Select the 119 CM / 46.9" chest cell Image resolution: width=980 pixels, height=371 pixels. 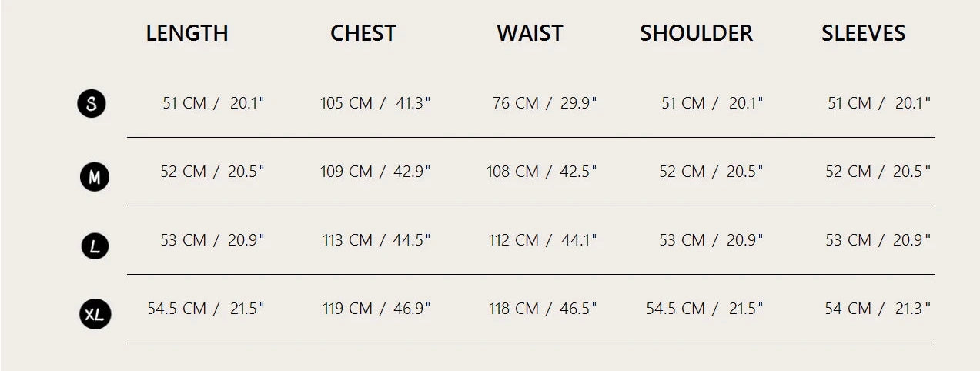pos(376,309)
